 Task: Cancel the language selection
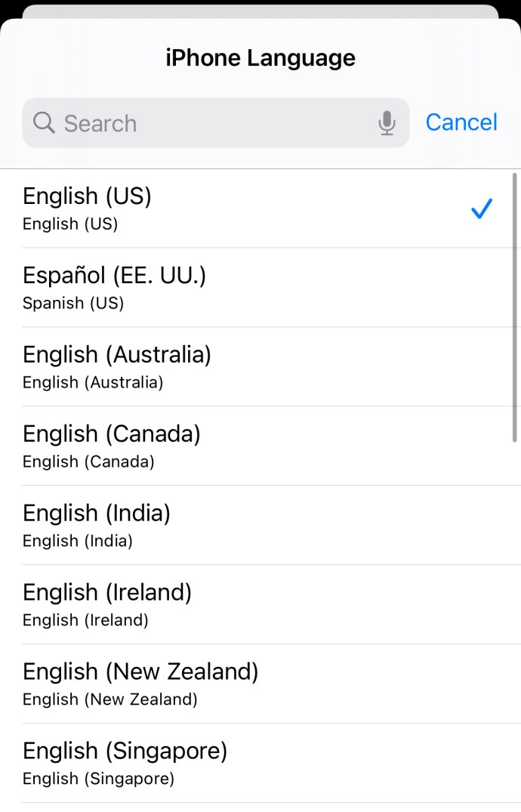[x=461, y=122]
